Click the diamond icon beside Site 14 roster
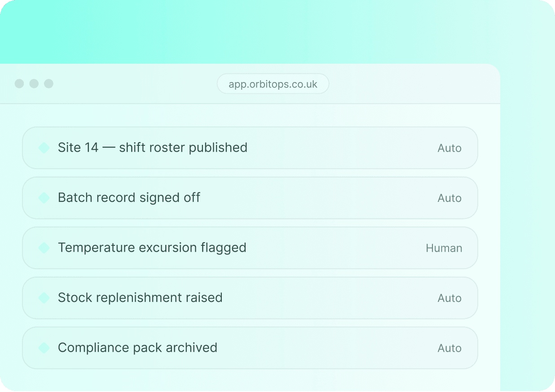The height and width of the screenshot is (392, 555). pos(44,148)
